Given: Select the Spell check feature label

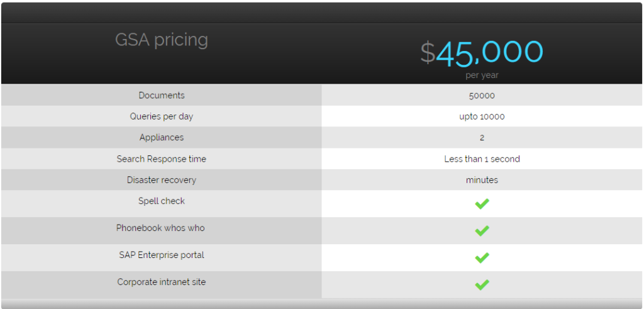Looking at the screenshot, I should click(x=162, y=201).
